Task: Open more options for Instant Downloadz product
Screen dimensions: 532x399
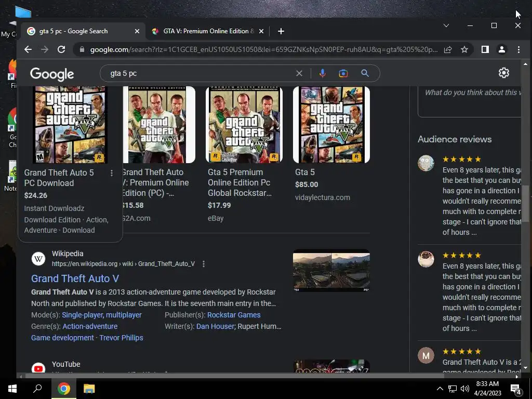Action: click(x=112, y=173)
